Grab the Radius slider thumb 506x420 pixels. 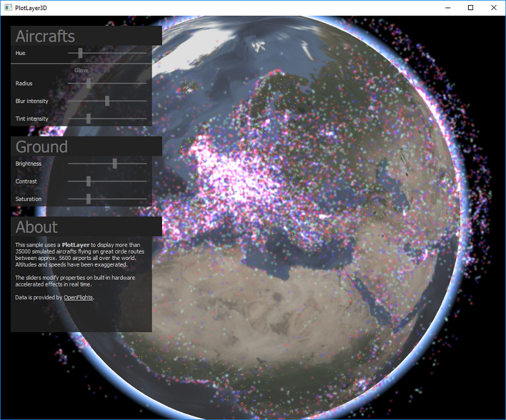click(89, 83)
